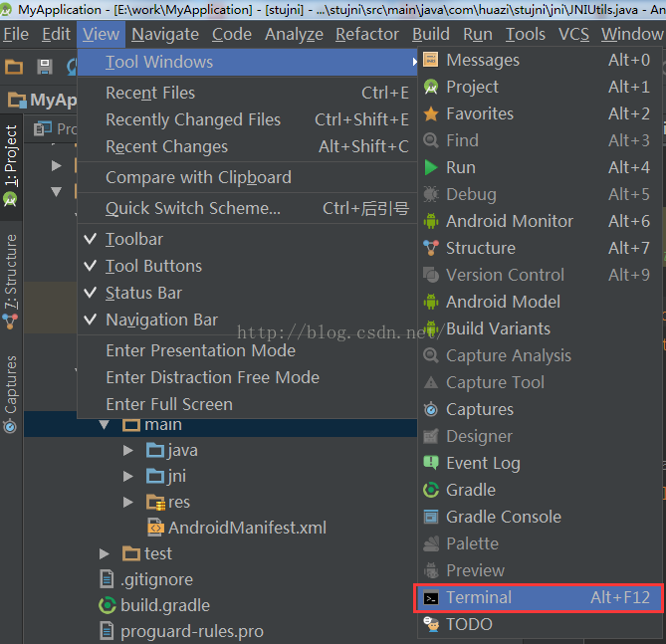Open the Tools menu
This screenshot has height=644, width=666.
click(x=525, y=34)
